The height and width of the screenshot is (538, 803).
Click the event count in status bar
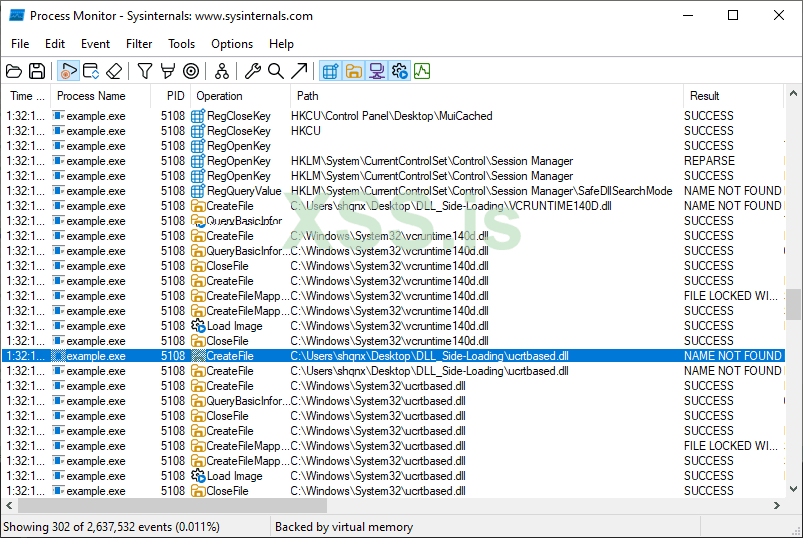(x=111, y=527)
